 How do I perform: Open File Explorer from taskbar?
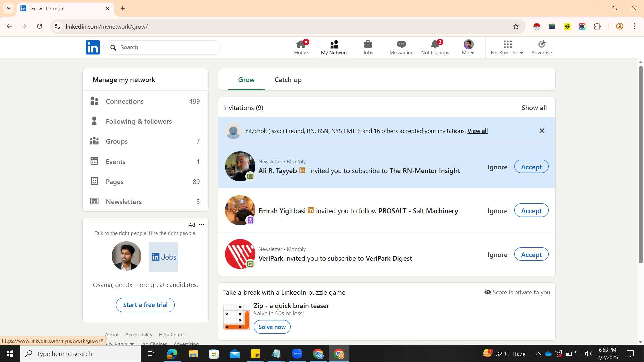click(193, 354)
